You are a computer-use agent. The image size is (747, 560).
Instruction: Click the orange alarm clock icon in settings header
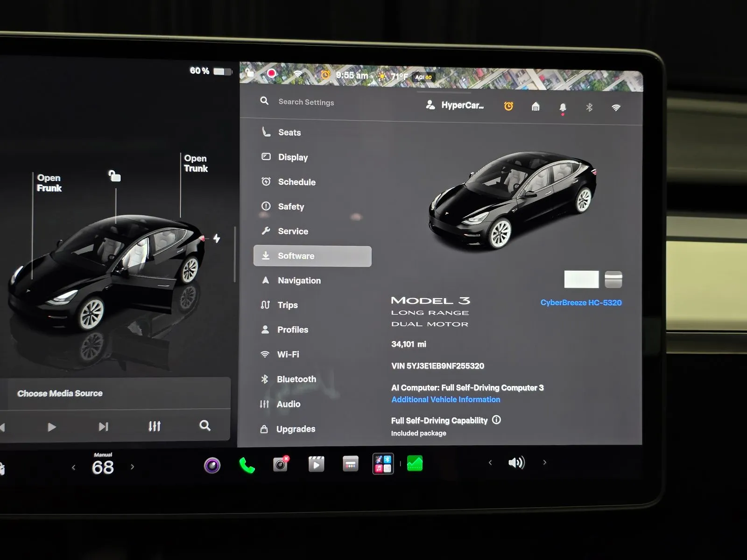pos(508,106)
